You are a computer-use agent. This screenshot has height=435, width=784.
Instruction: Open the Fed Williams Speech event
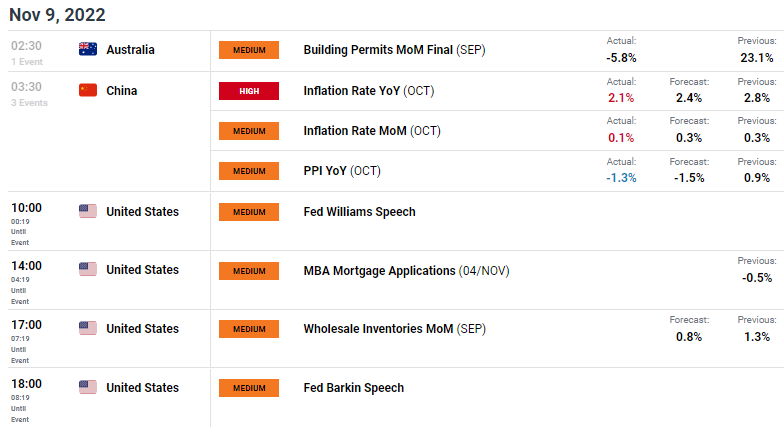pos(360,212)
